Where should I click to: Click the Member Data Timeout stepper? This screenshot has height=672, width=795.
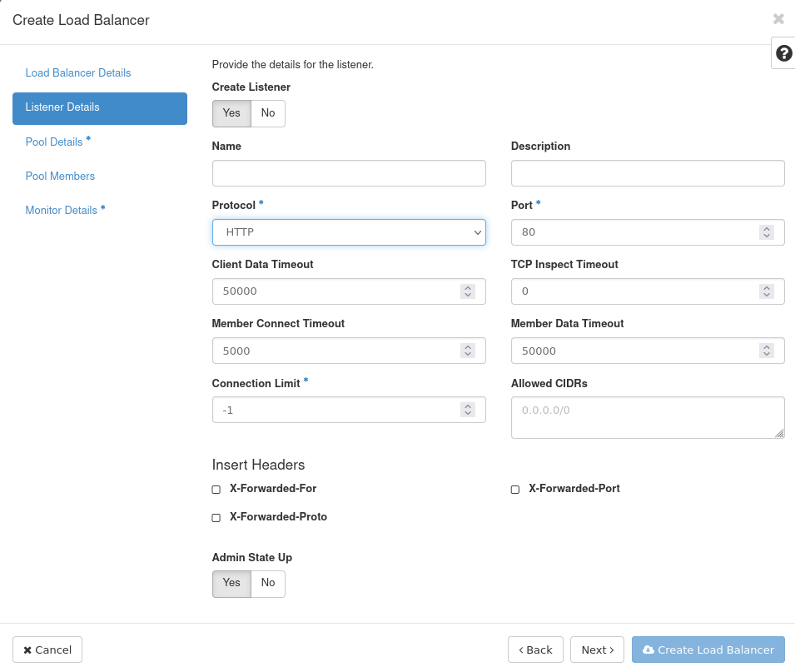[766, 351]
